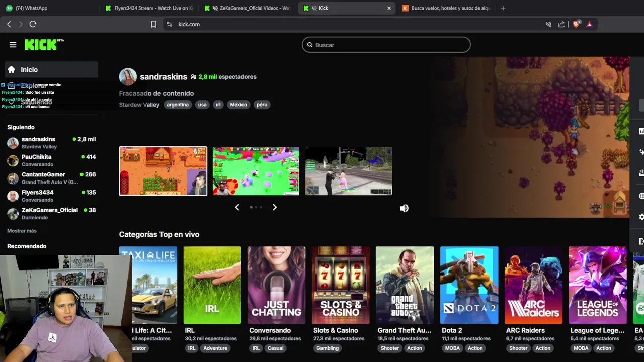Open sandraskins in Siguiendo list
The width and height of the screenshot is (644, 362).
51,143
